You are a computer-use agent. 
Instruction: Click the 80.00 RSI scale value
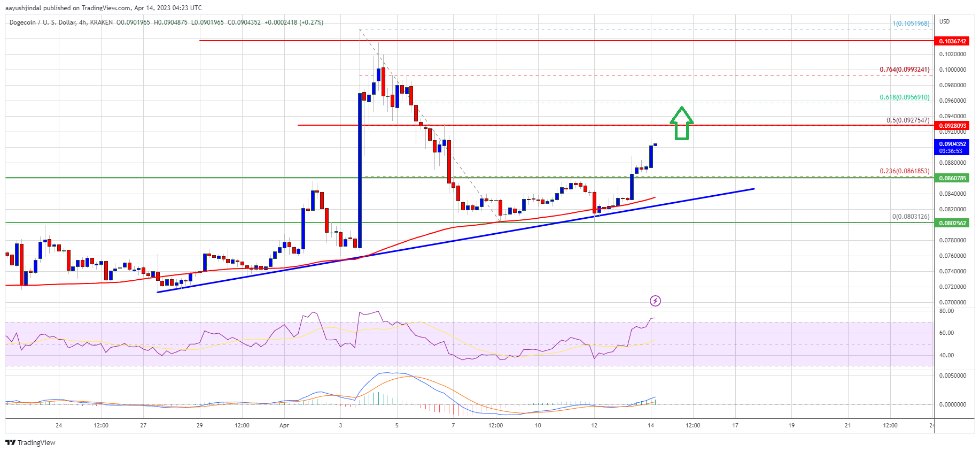(946, 311)
